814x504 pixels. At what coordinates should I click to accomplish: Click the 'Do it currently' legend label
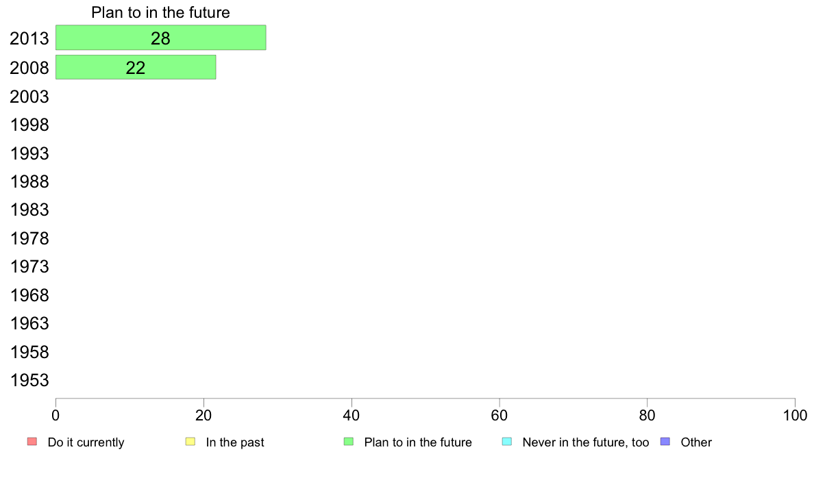pos(86,442)
